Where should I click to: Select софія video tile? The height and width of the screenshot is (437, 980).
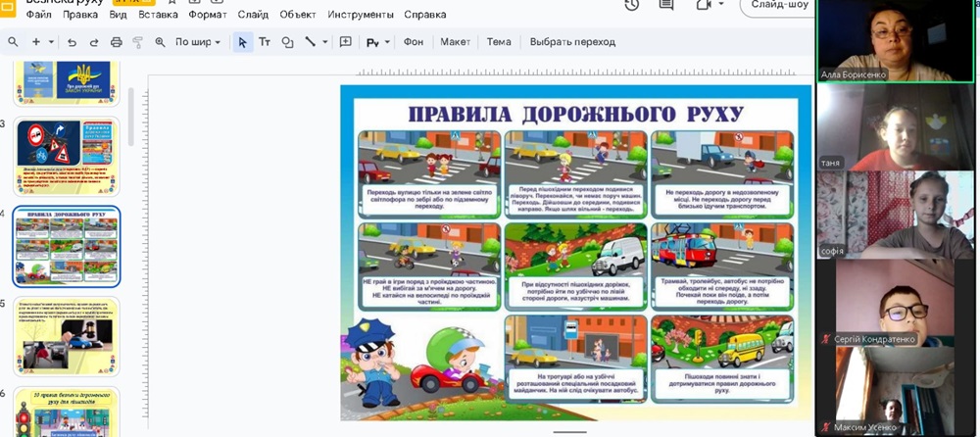[x=895, y=215]
